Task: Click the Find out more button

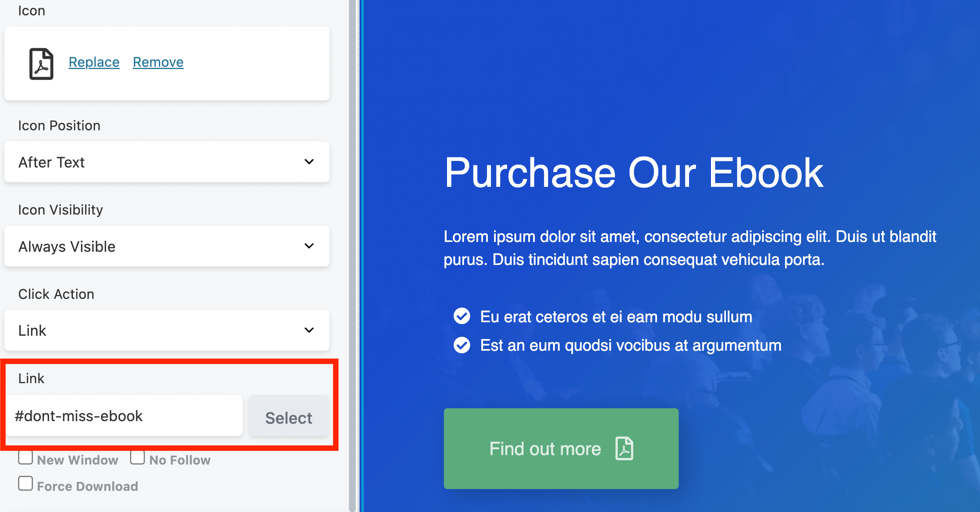Action: tap(561, 449)
